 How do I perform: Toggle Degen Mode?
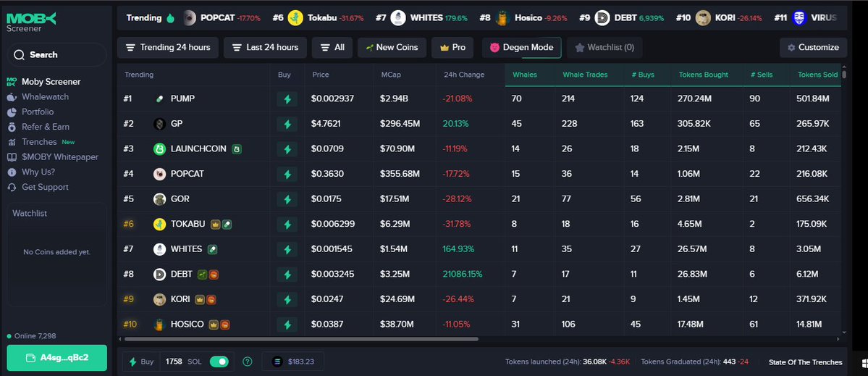(521, 48)
